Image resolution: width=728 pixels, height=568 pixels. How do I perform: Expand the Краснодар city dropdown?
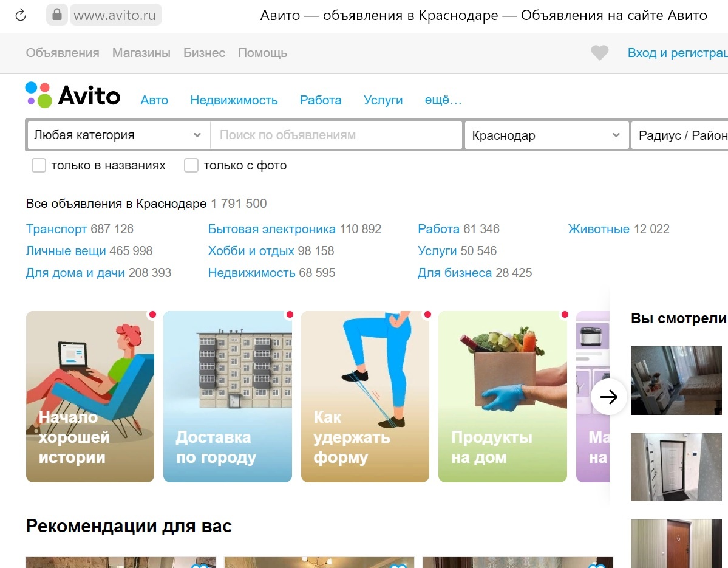tap(546, 135)
